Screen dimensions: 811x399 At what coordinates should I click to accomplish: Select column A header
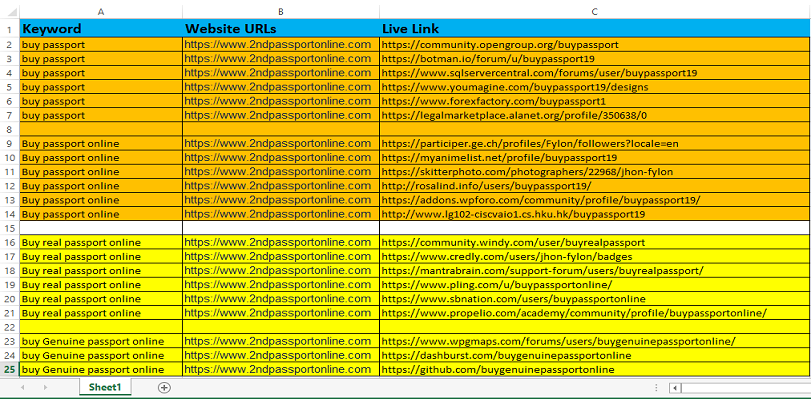101,11
